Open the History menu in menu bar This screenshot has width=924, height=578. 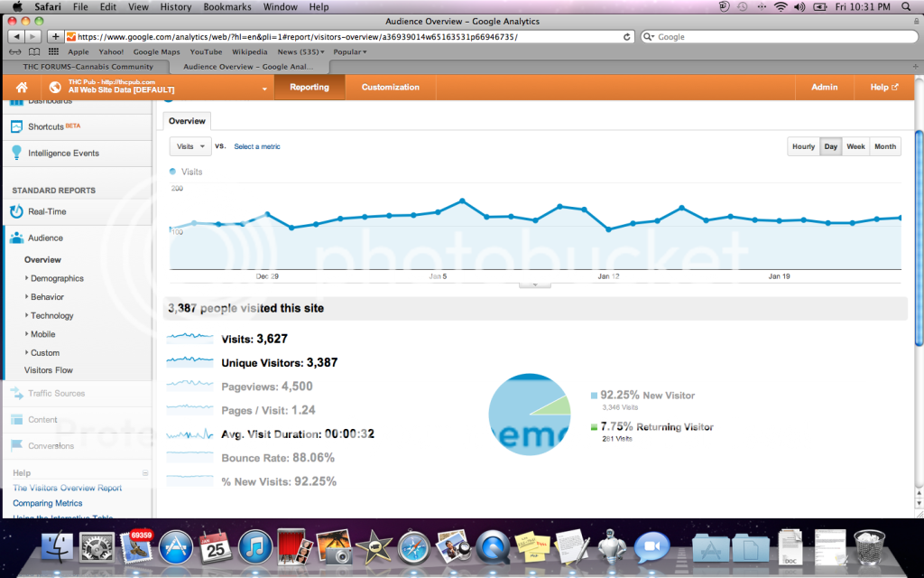point(176,7)
